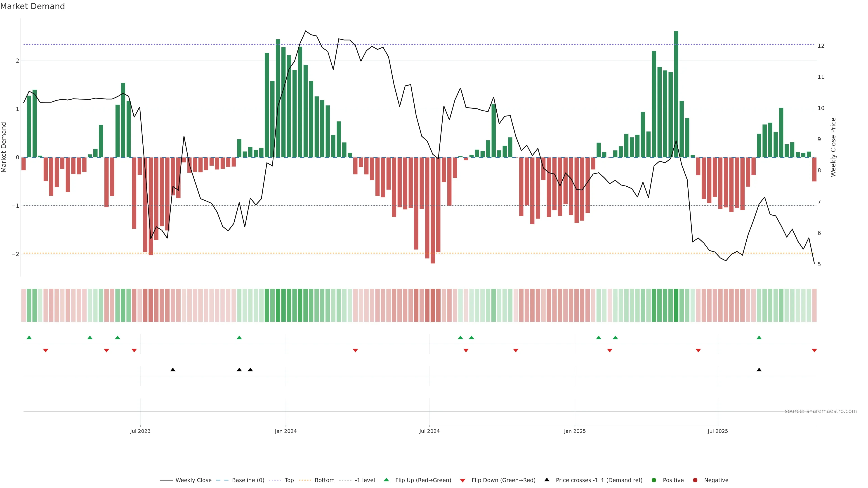Click the red Flip Down legend triangle

pos(462,480)
